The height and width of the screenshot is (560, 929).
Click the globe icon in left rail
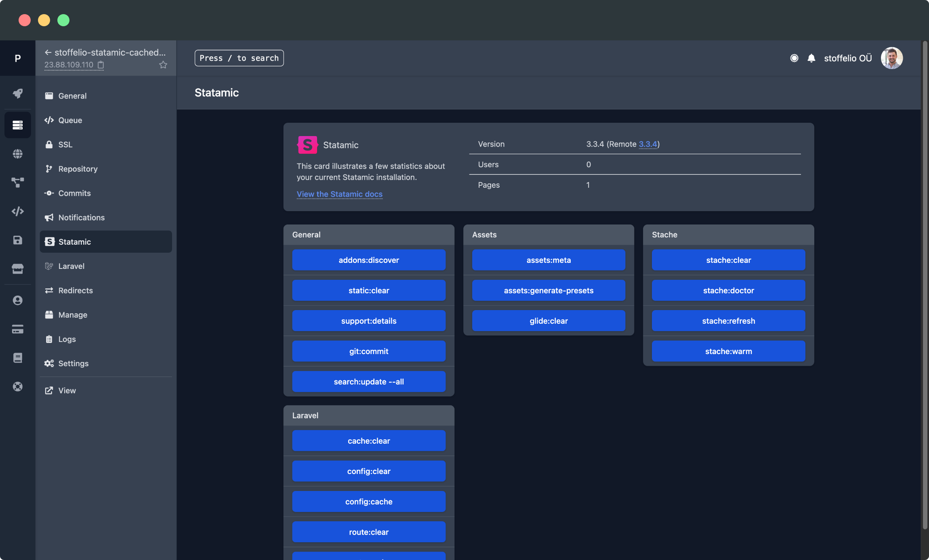click(17, 154)
